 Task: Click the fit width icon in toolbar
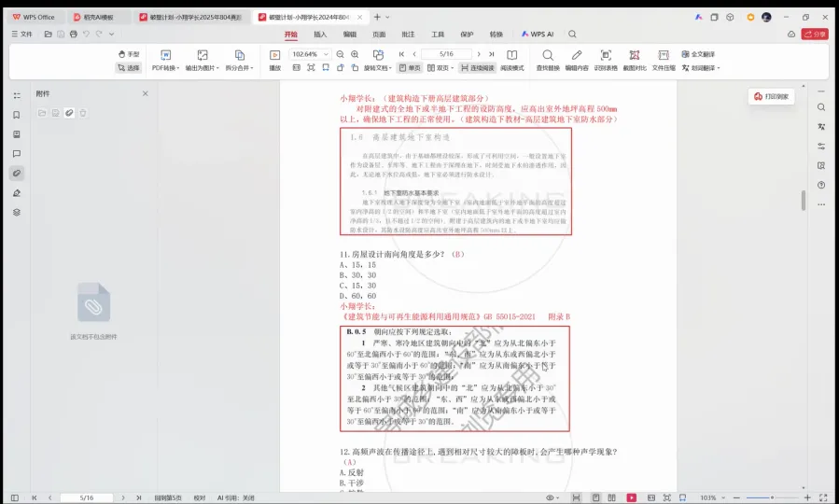[326, 68]
